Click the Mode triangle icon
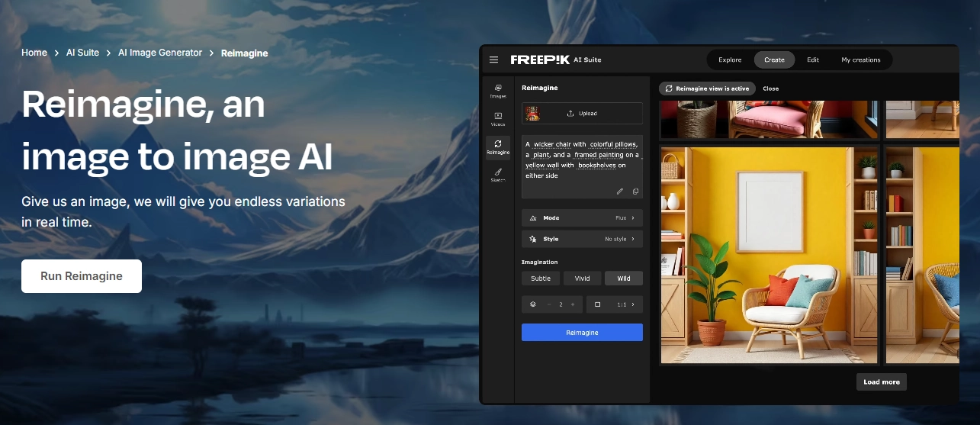Screen dimensions: 980x425 (x=533, y=218)
